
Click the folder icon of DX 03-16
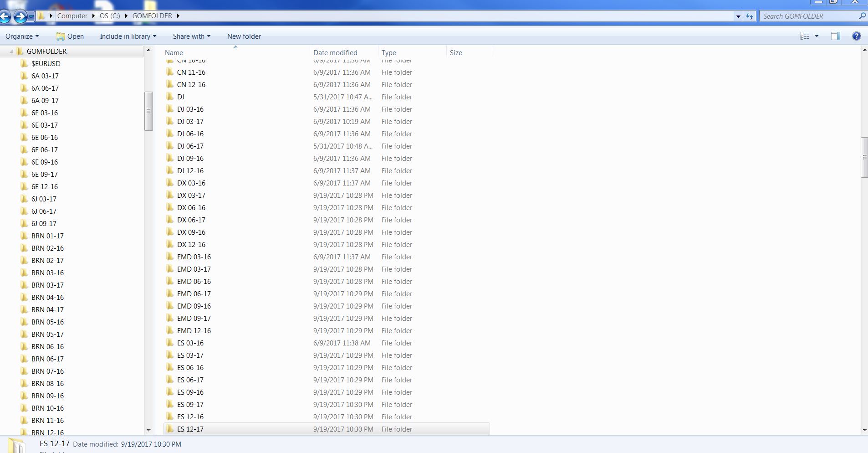[x=169, y=183]
